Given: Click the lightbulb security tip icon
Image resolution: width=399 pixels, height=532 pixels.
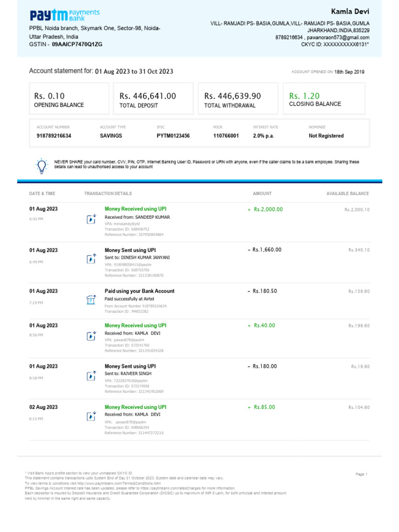Looking at the screenshot, I should pos(41,166).
